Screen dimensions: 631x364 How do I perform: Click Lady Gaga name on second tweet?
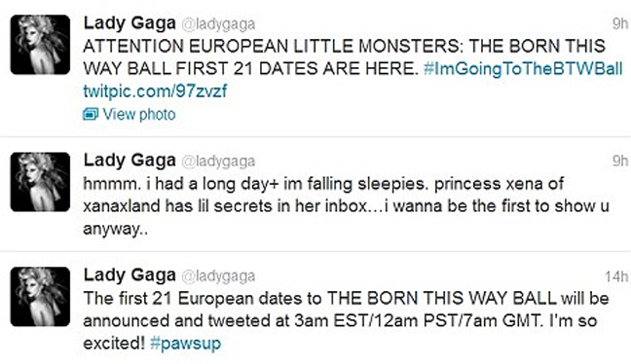coord(130,161)
